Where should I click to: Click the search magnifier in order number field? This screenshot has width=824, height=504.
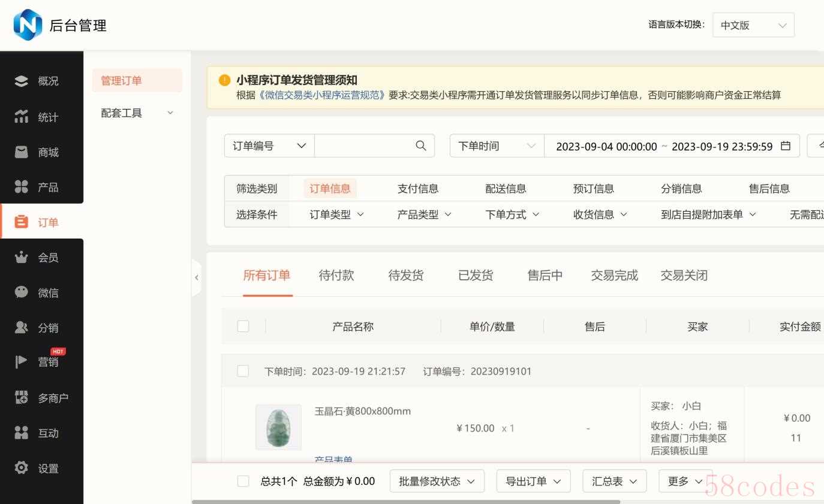click(421, 146)
